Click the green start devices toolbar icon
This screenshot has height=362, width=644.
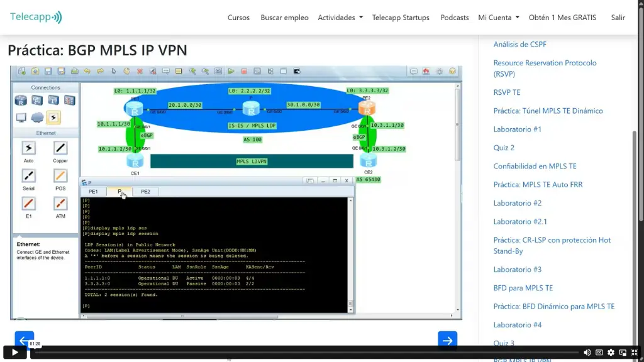[231, 71]
